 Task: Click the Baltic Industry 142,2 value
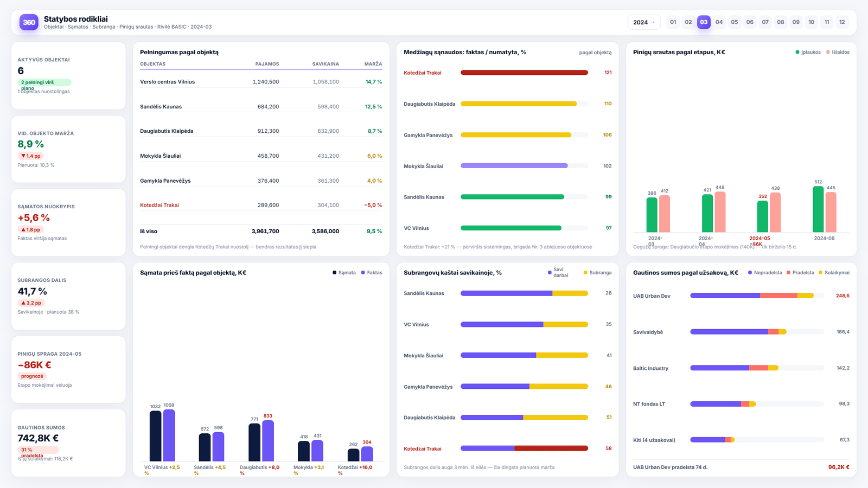click(843, 368)
